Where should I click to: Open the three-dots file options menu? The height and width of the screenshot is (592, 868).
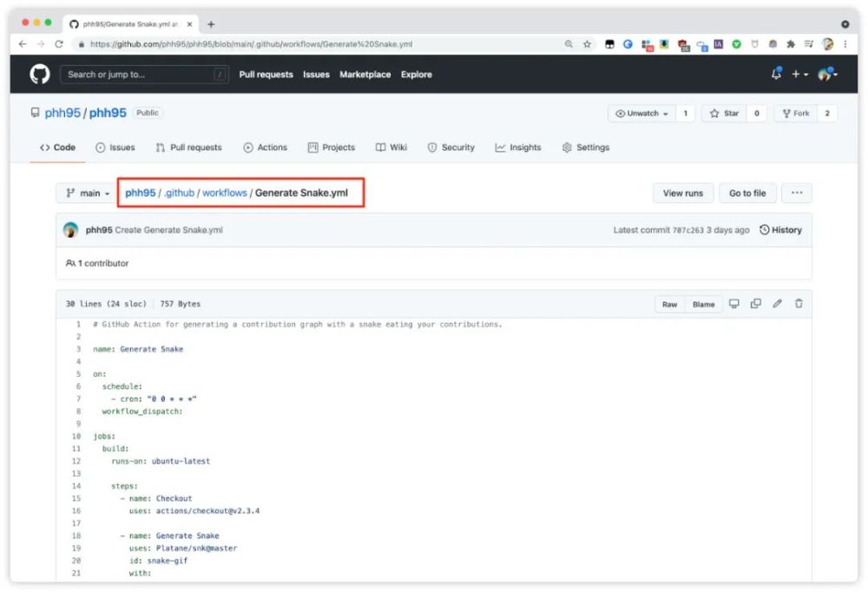click(797, 194)
